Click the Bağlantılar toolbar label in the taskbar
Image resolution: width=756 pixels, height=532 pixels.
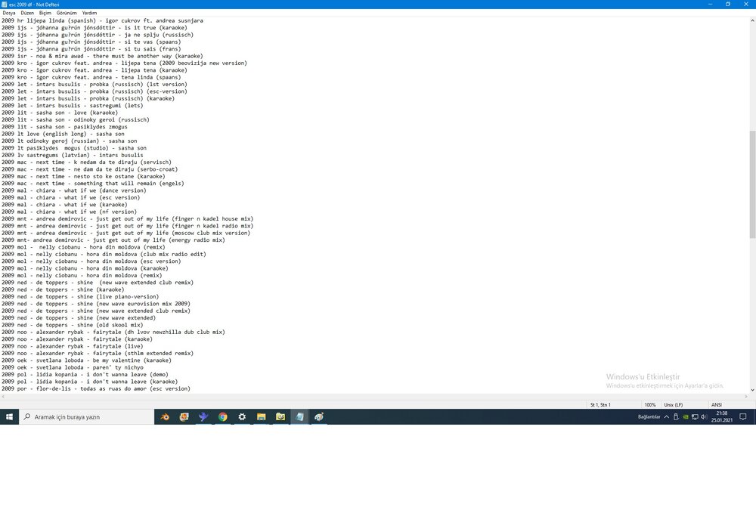649,416
